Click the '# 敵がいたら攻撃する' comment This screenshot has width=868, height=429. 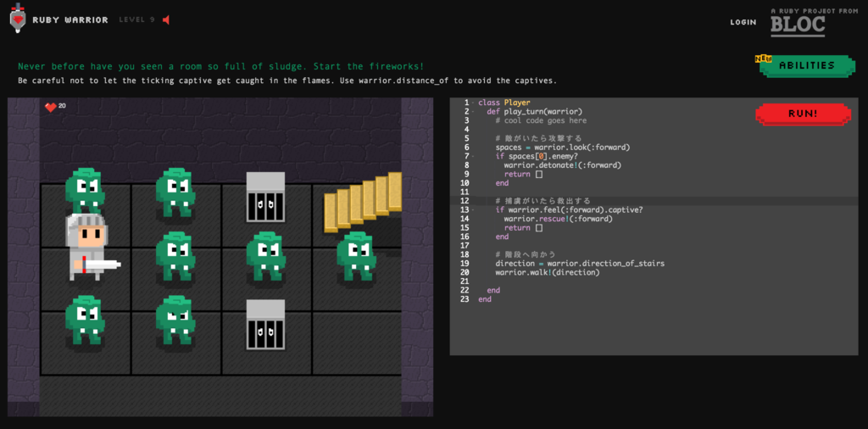tap(538, 138)
